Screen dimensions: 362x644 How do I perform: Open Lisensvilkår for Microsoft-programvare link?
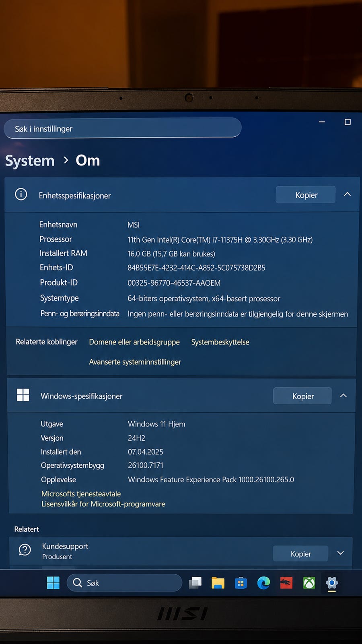(103, 504)
